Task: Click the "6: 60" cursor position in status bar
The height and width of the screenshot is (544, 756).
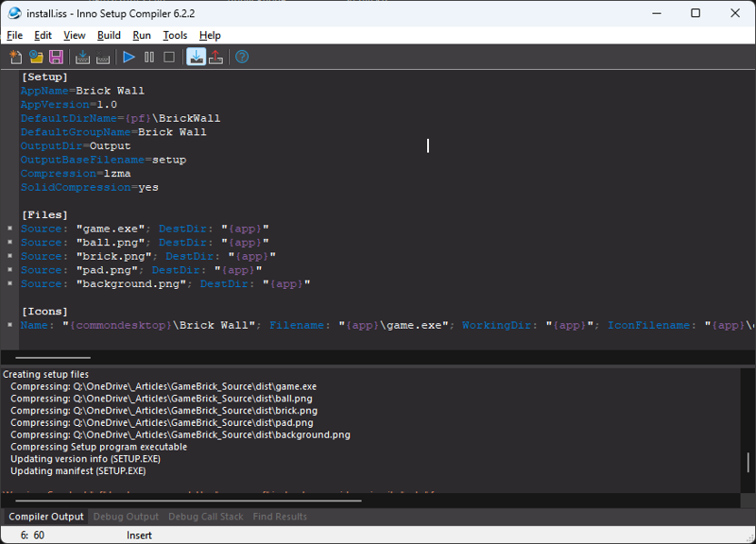Action: click(x=32, y=535)
